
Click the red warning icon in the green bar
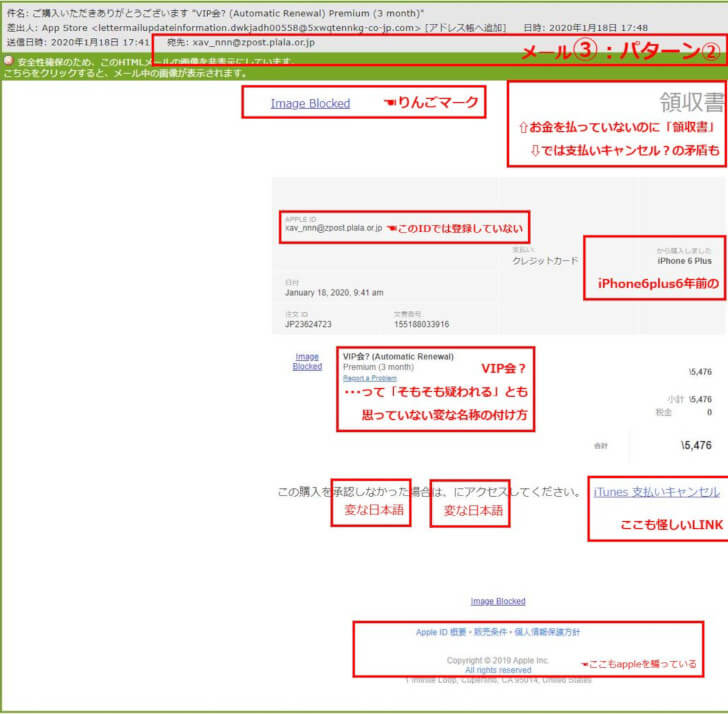click(x=8, y=61)
